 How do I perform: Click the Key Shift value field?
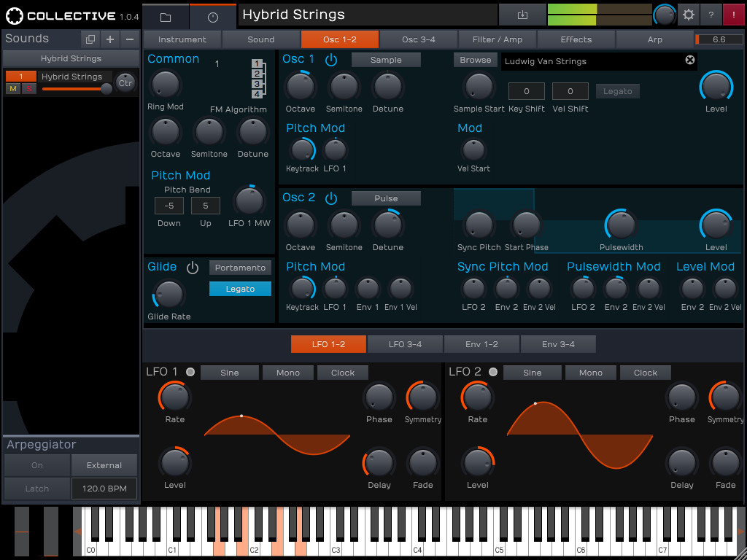coord(526,91)
